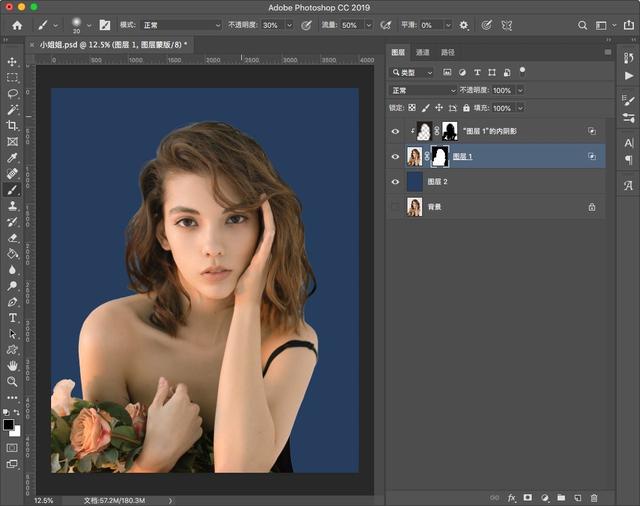Switch to 路径 panel tab
Viewport: 640px width, 506px height.
point(448,52)
